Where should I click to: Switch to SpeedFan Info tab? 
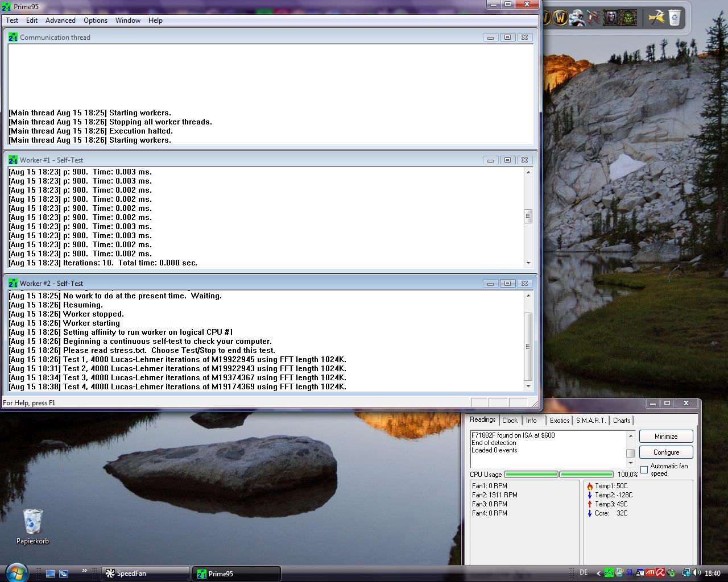(531, 421)
